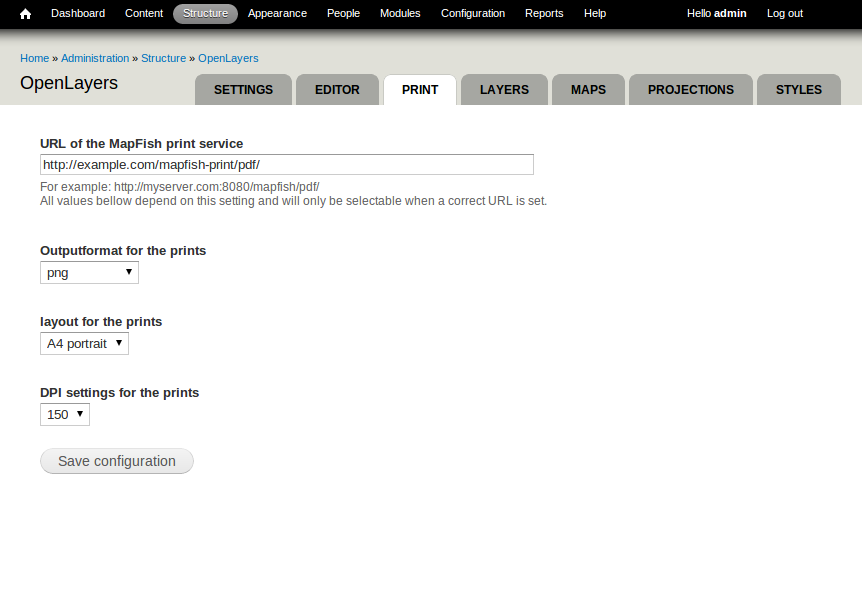Open the Appearance menu
862x594 pixels.
(277, 13)
